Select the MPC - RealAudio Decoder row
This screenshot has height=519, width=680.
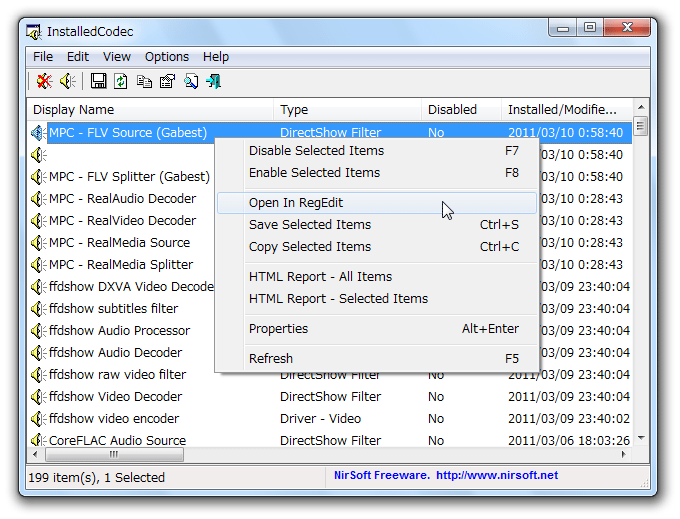point(121,199)
